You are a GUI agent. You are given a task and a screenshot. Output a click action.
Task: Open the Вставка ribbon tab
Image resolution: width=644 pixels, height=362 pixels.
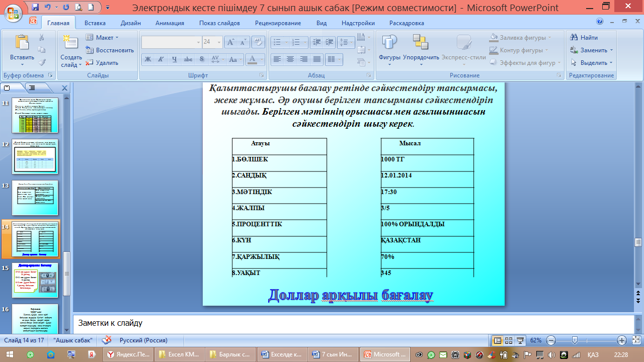click(95, 23)
